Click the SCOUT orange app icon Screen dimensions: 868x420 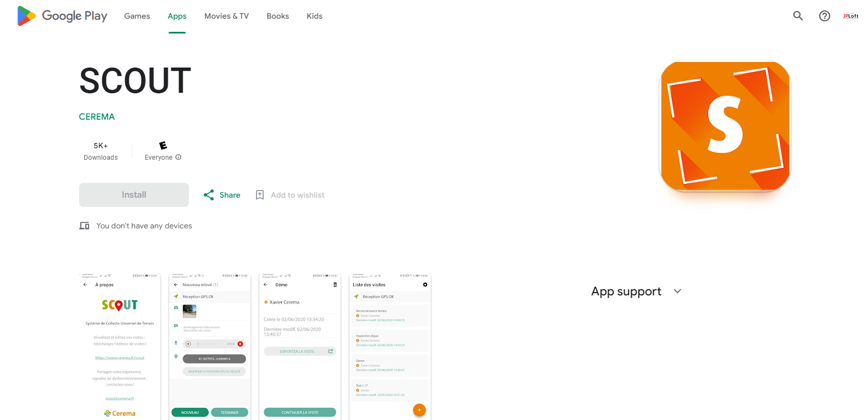click(x=725, y=126)
